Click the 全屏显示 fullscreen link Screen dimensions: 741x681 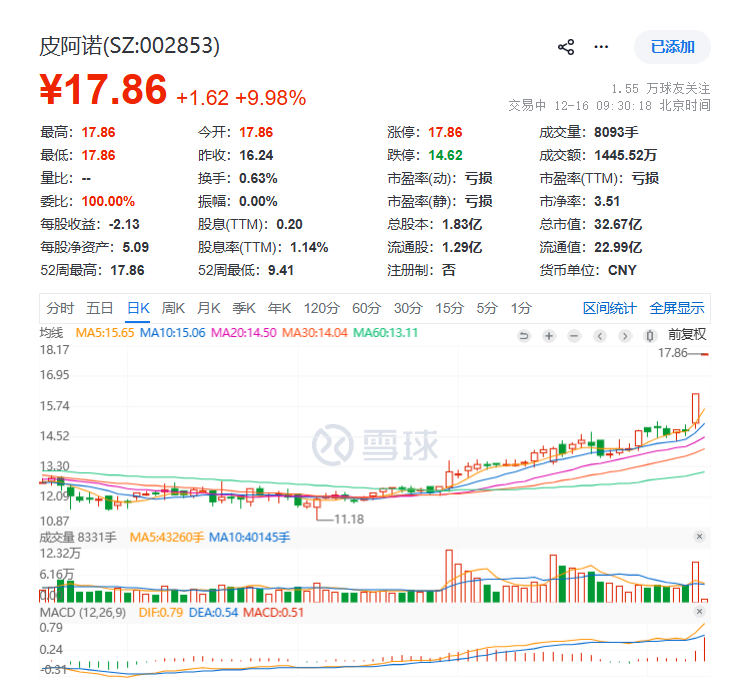tap(677, 308)
